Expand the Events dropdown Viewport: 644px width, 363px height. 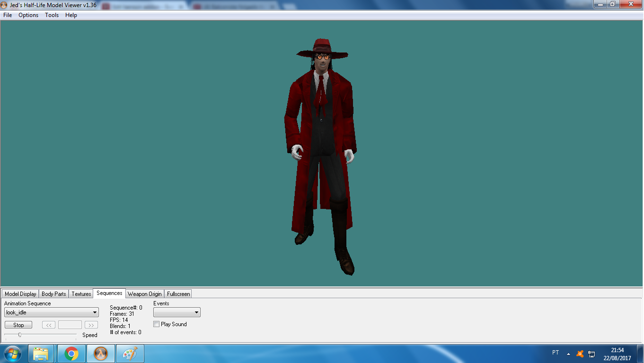point(177,312)
